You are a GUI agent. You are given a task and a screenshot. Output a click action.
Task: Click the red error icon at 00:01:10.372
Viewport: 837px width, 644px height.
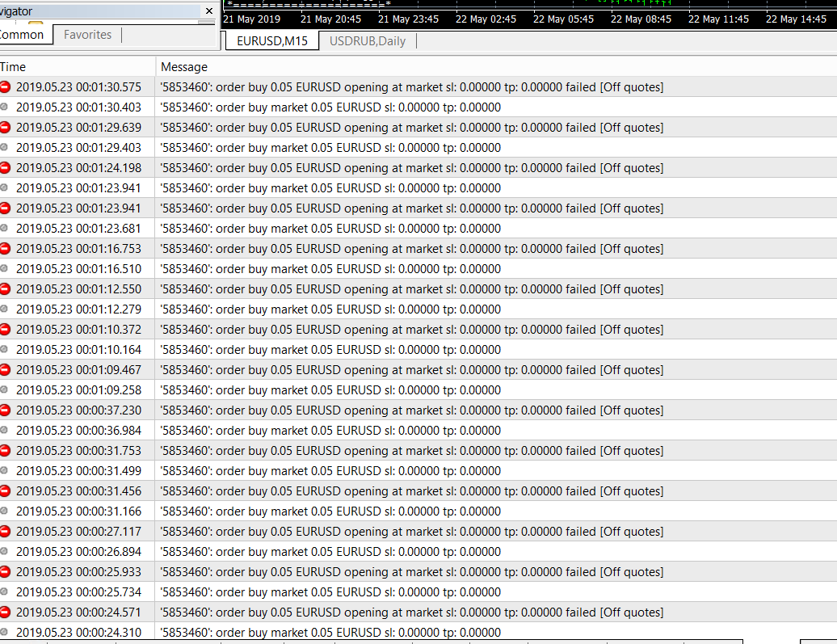tap(5, 330)
